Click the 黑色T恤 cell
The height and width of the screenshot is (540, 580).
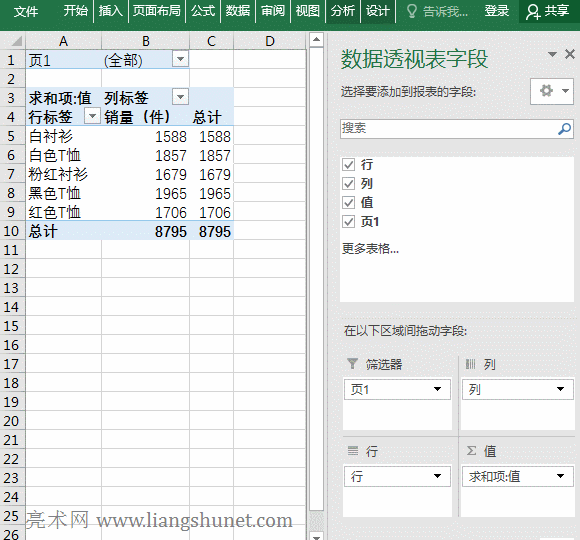63,193
